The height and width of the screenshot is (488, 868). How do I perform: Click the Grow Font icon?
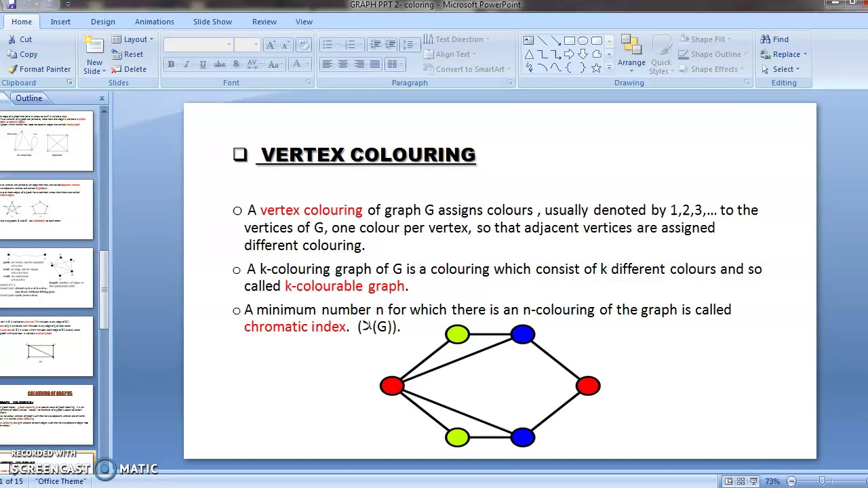(x=271, y=45)
